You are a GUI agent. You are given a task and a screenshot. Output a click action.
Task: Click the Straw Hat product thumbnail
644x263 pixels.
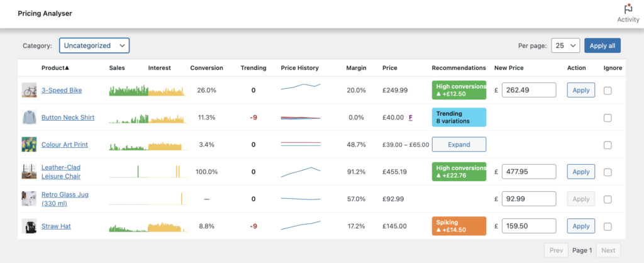(x=29, y=226)
